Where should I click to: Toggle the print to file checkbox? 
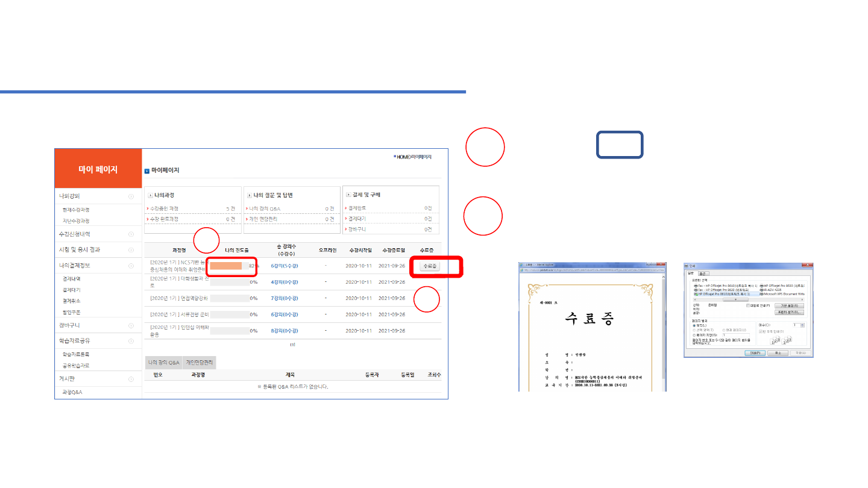coord(748,305)
